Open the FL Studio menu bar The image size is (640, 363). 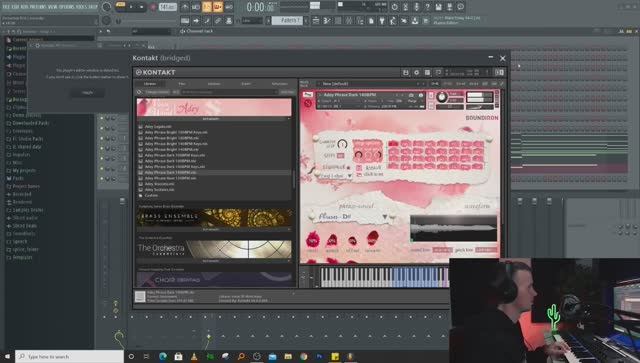(x=50, y=7)
